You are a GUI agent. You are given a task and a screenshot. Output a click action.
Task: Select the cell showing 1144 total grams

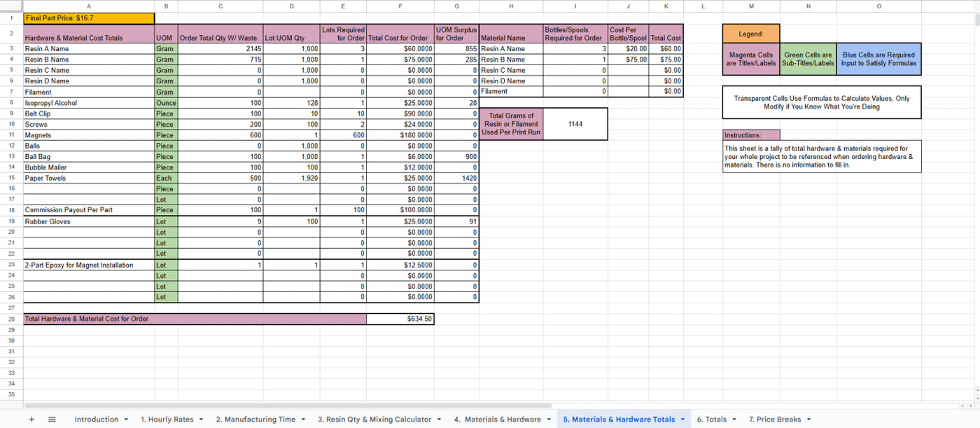575,124
